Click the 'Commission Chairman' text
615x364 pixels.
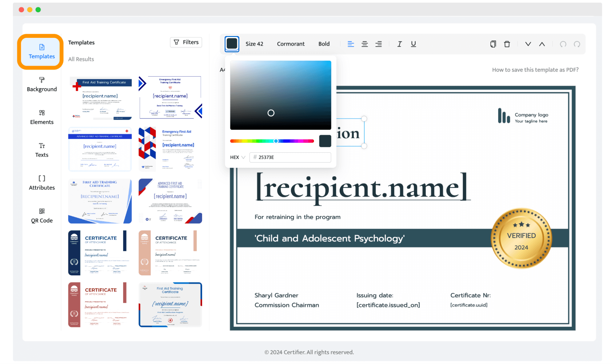point(286,305)
